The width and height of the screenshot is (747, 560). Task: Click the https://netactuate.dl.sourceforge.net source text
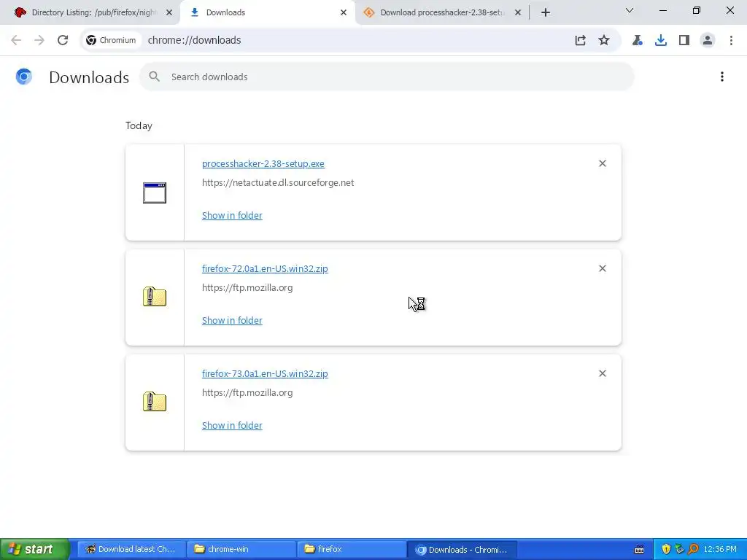[x=278, y=183]
